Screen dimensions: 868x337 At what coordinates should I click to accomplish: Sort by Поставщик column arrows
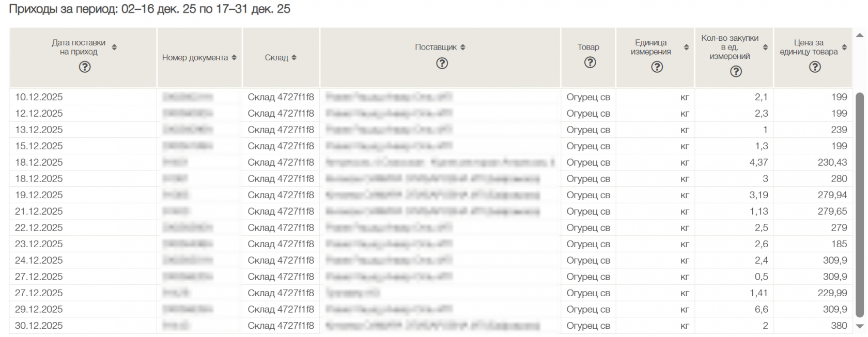[x=463, y=47]
